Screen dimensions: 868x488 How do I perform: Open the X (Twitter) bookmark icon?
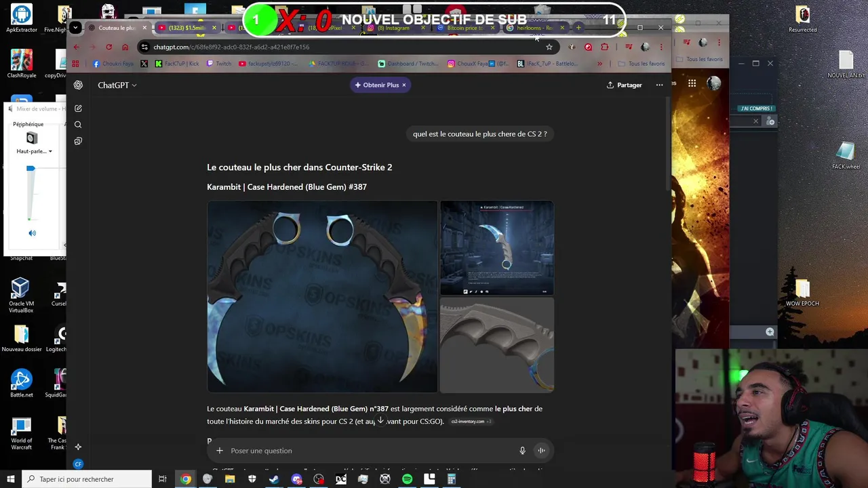click(144, 64)
